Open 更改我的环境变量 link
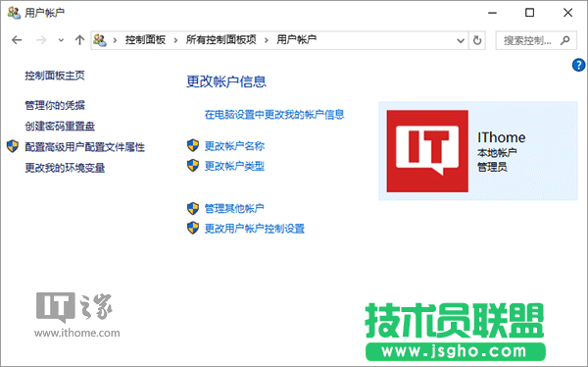Viewport: 588px width, 367px height. (65, 168)
